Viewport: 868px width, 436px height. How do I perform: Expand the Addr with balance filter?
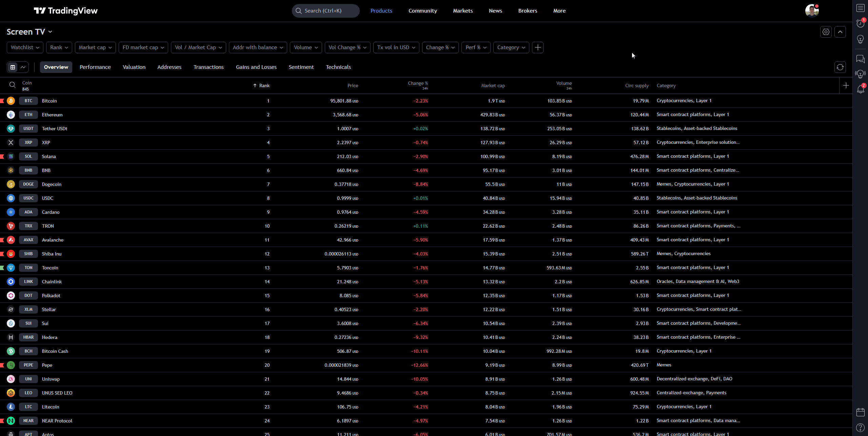point(258,48)
